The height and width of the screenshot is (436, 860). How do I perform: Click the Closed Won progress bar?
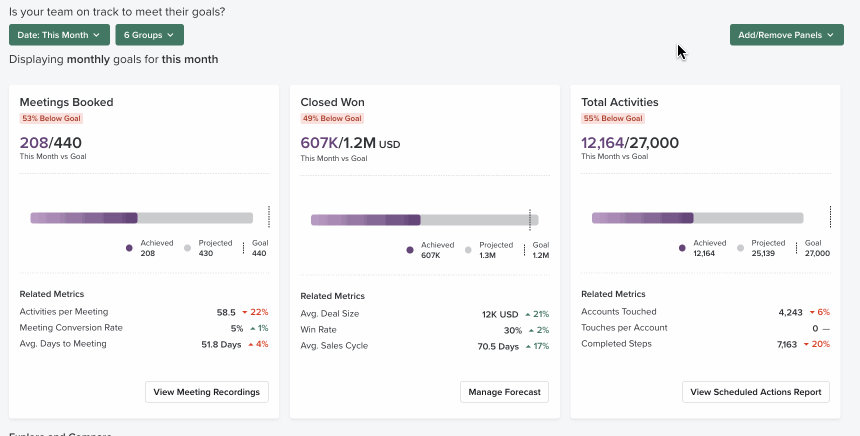[424, 220]
